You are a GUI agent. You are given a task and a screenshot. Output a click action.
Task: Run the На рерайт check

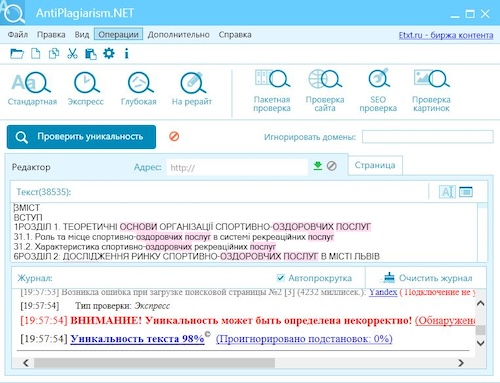(x=192, y=89)
